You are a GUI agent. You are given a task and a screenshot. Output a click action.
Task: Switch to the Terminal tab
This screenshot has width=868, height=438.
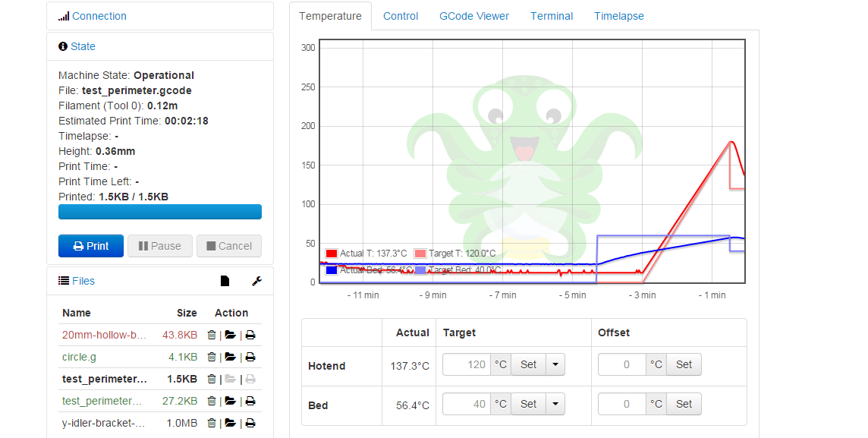pyautogui.click(x=552, y=16)
